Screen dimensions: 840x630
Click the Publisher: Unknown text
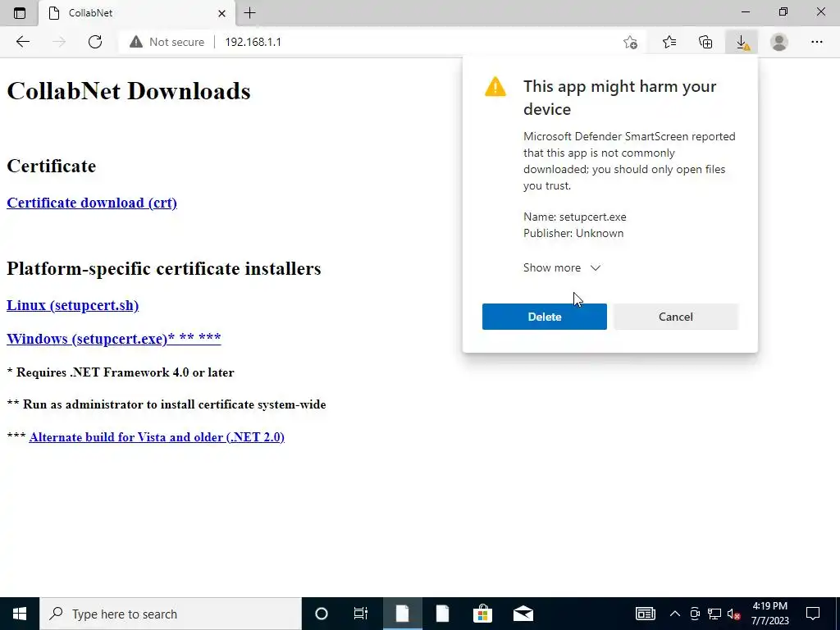point(573,233)
